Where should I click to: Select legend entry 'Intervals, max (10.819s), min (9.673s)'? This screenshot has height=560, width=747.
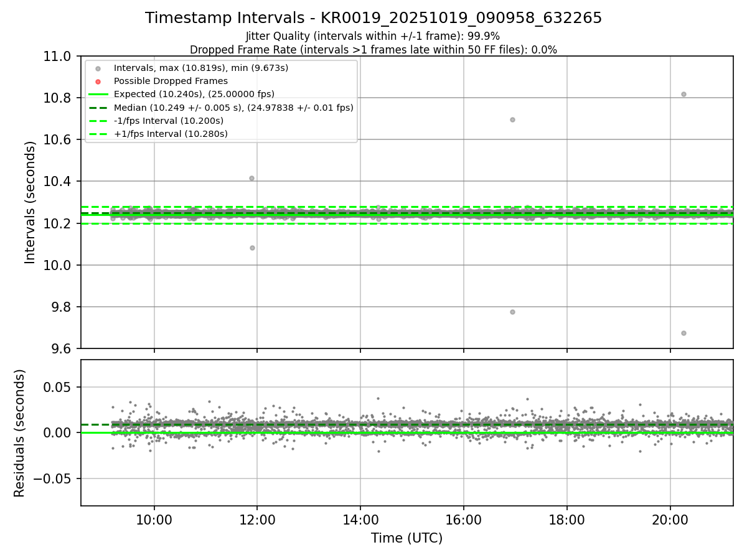[201, 68]
